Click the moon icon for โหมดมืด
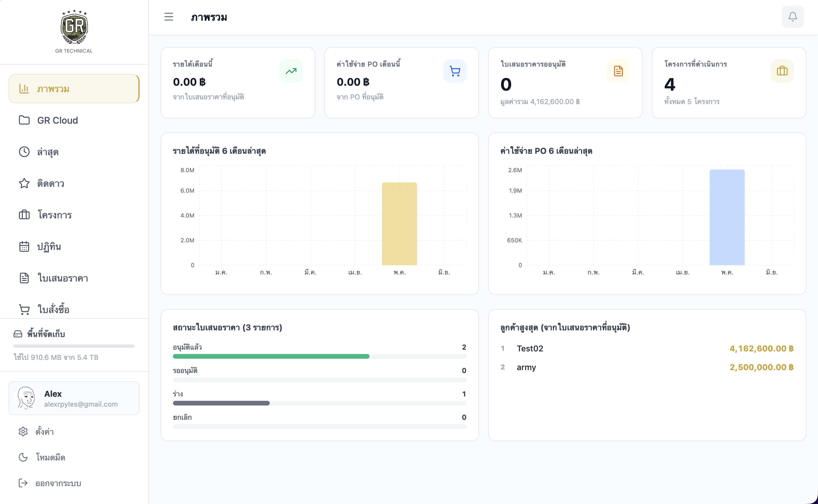Image resolution: width=818 pixels, height=504 pixels. point(23,457)
